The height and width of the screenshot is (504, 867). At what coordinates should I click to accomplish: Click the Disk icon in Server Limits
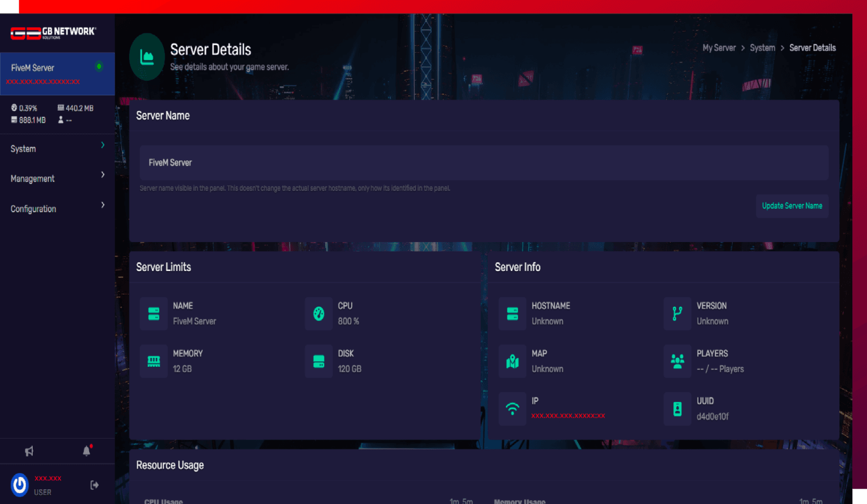[318, 361]
